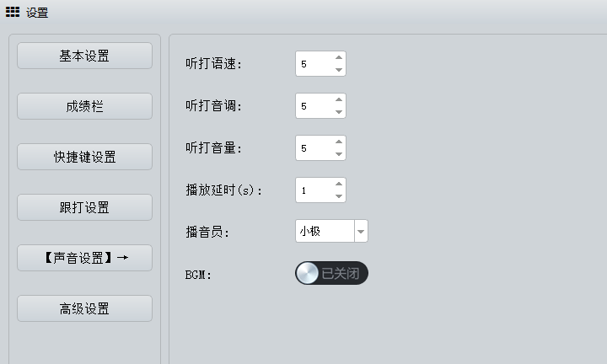607x364 pixels.
Task: Open the 跟打设置 section
Action: pyautogui.click(x=84, y=207)
